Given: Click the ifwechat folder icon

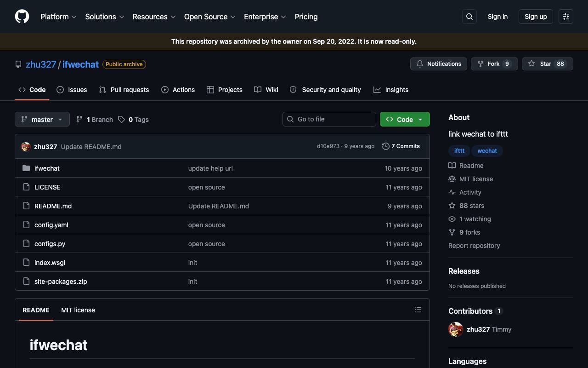Looking at the screenshot, I should point(26,168).
